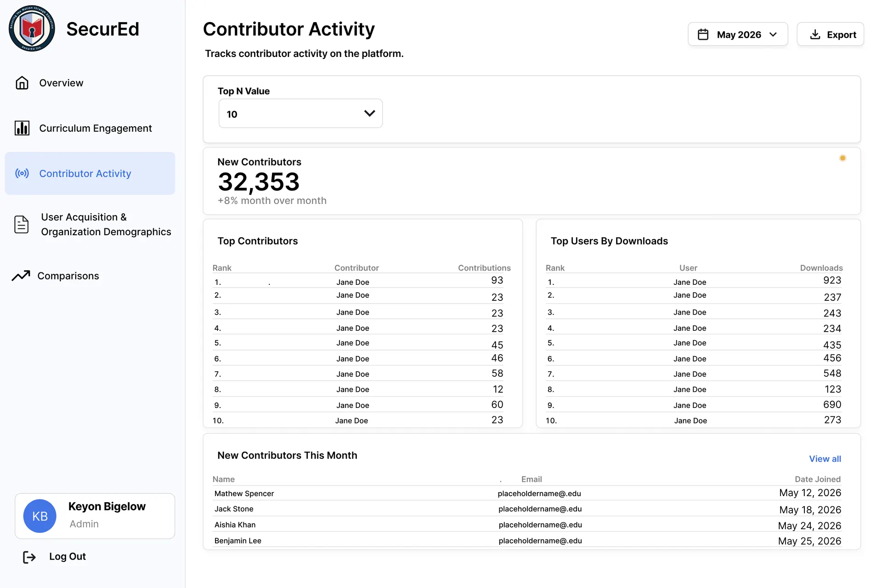This screenshot has width=882, height=588.
Task: Open User Acquisition & Organization Demographics
Action: (x=106, y=224)
